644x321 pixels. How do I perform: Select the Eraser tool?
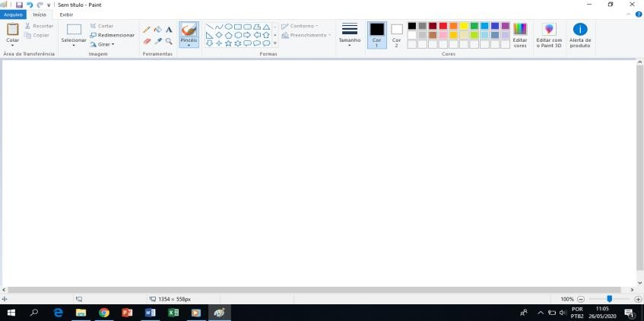[147, 41]
